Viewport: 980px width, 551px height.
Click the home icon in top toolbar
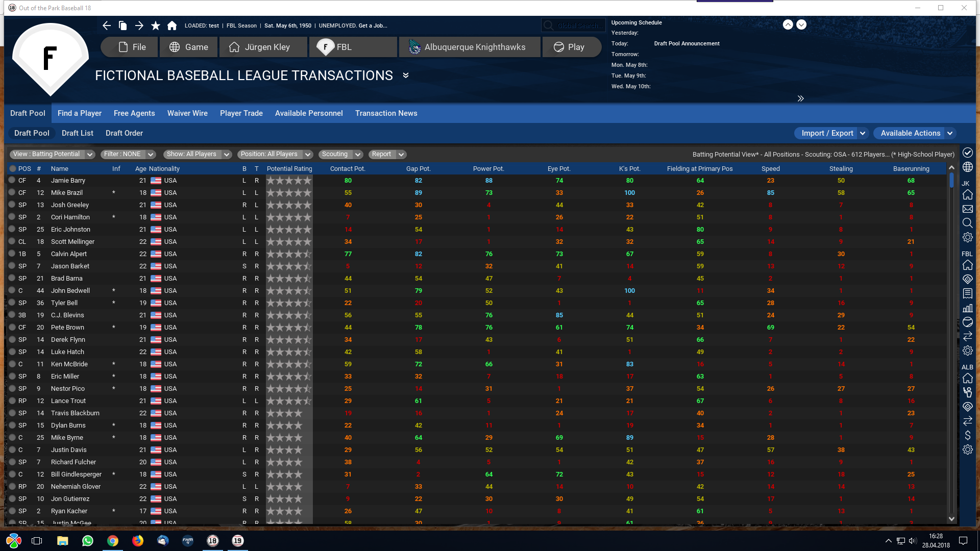(x=172, y=26)
